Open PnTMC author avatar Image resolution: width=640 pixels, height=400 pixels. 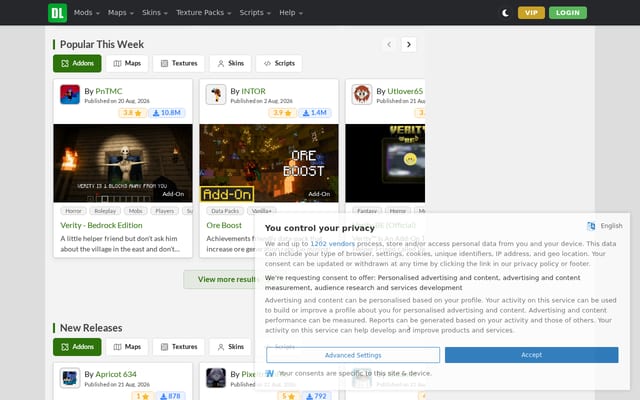coord(70,94)
